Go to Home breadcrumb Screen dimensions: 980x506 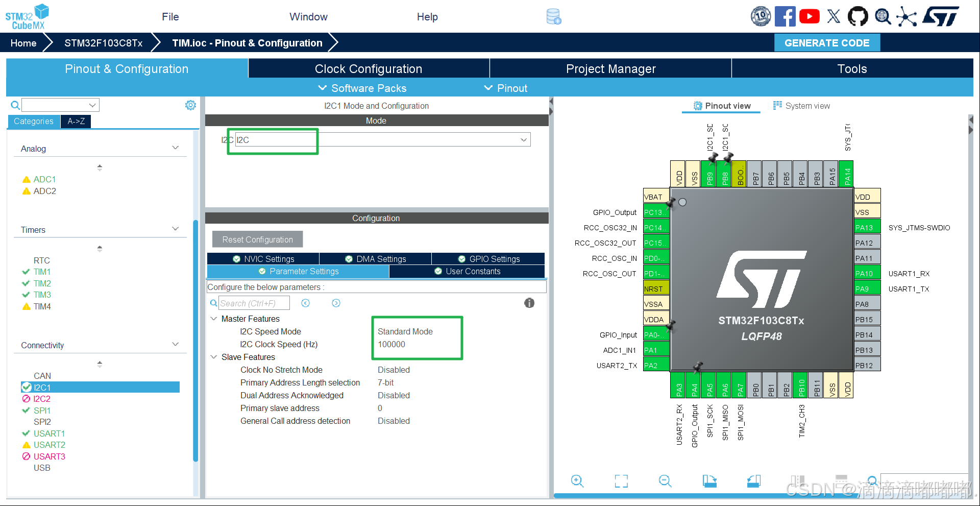(23, 43)
